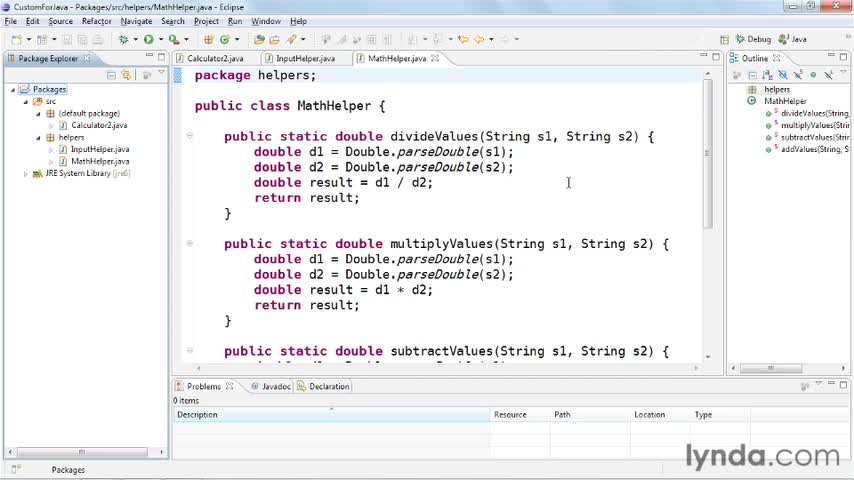This screenshot has height=480, width=854.
Task: Collapse the divideValues method fold marker
Action: click(x=190, y=136)
